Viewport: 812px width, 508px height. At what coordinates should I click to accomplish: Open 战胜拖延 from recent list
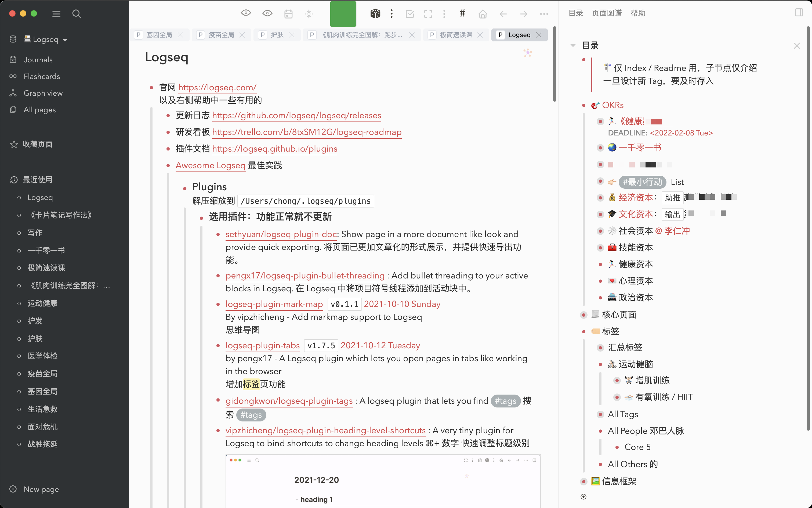pos(43,444)
